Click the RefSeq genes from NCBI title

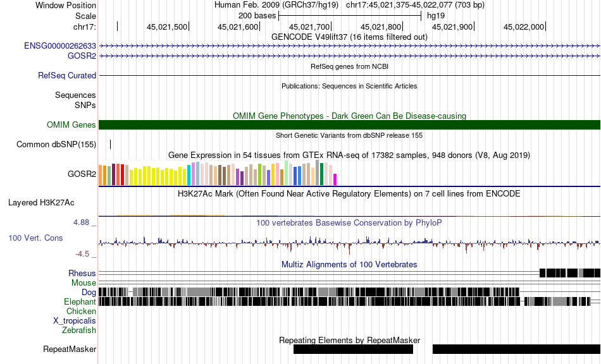[x=350, y=66]
